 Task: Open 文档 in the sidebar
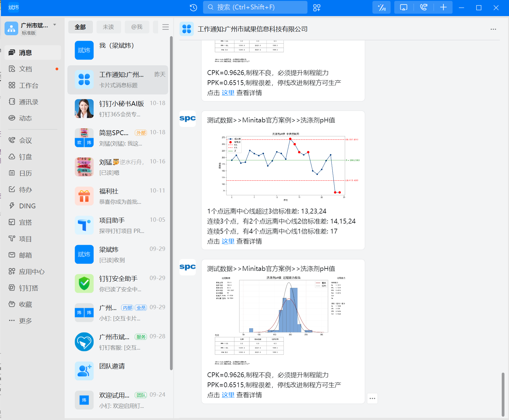33,69
